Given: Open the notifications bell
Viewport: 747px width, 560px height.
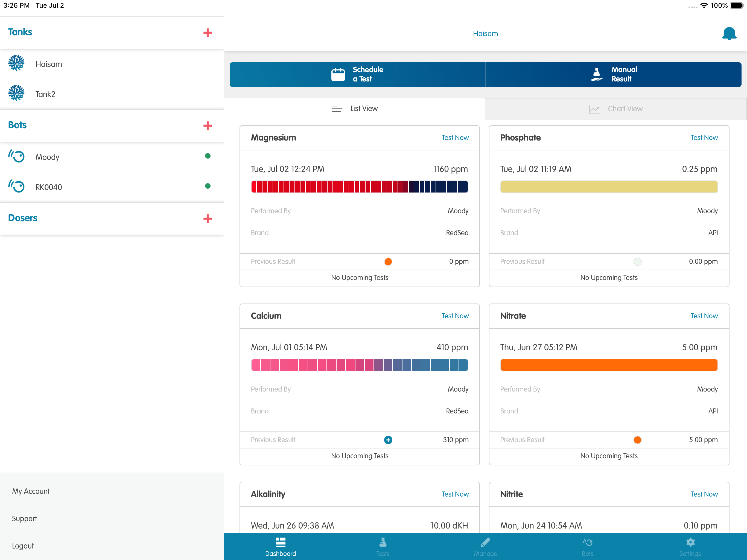Looking at the screenshot, I should 729,33.
